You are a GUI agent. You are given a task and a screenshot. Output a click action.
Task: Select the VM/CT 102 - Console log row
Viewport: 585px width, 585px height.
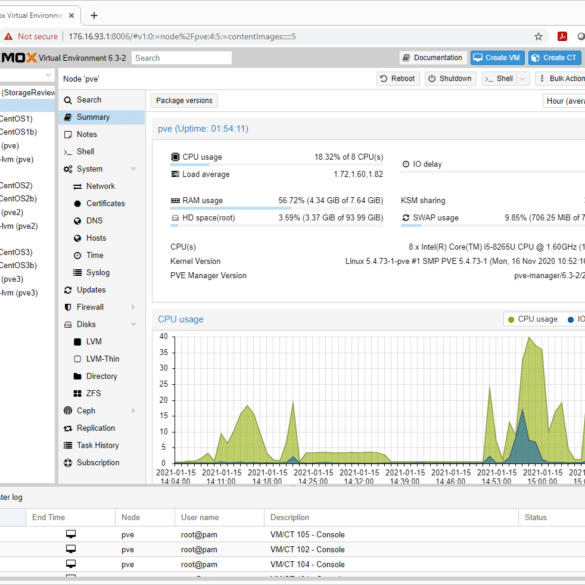coord(292,550)
